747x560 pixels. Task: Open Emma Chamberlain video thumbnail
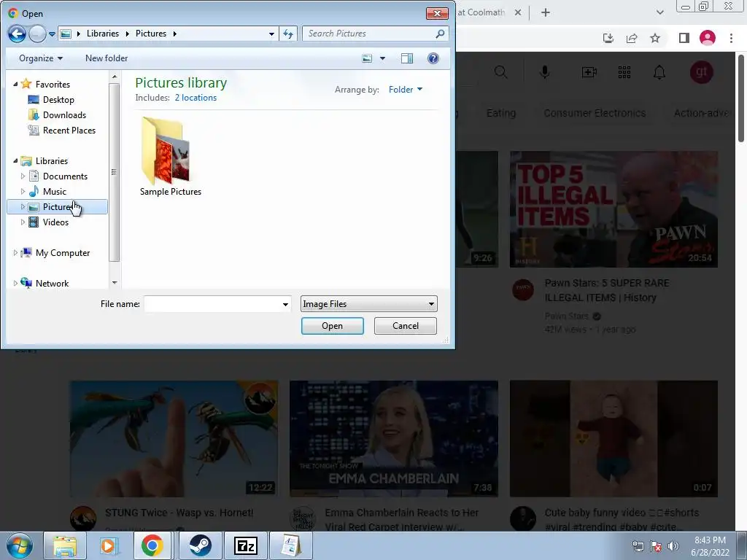tap(393, 438)
